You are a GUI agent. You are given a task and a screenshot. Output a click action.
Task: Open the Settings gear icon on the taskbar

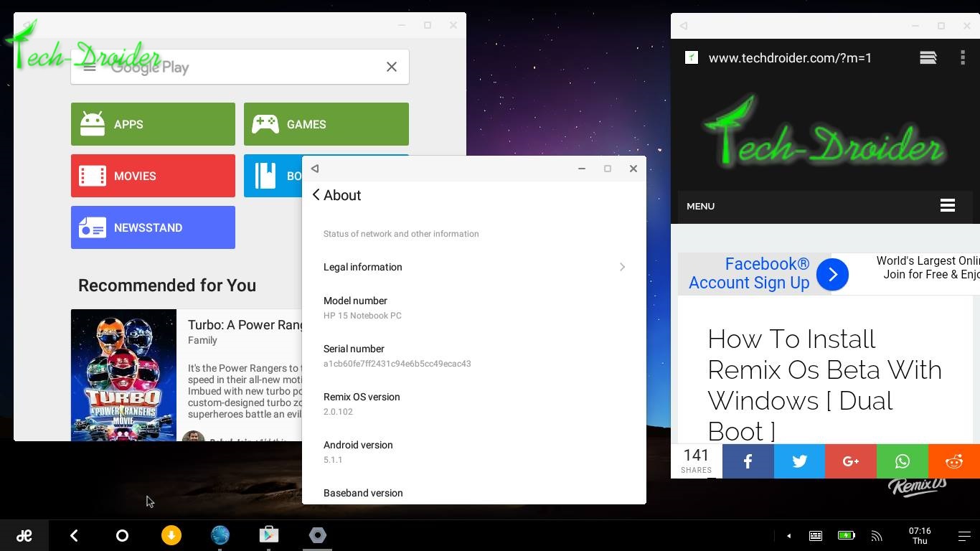pos(318,535)
